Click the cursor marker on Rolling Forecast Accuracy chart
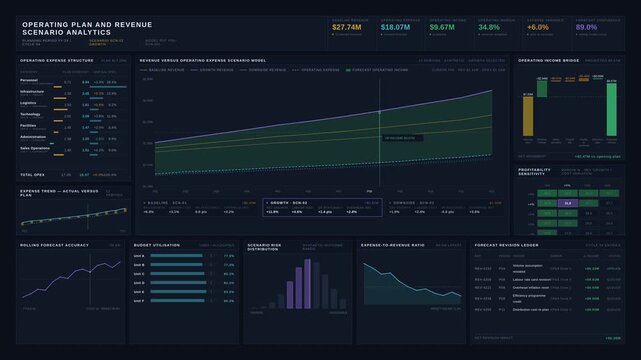 (x=90, y=271)
